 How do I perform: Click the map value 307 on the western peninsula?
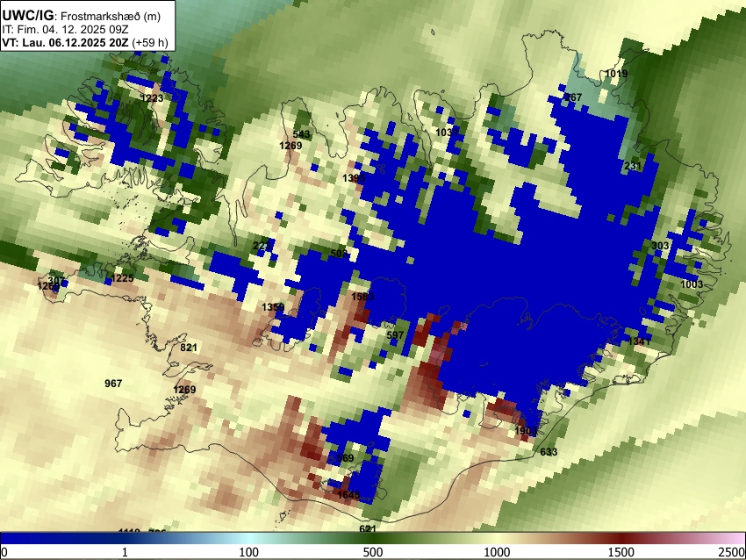click(x=57, y=280)
